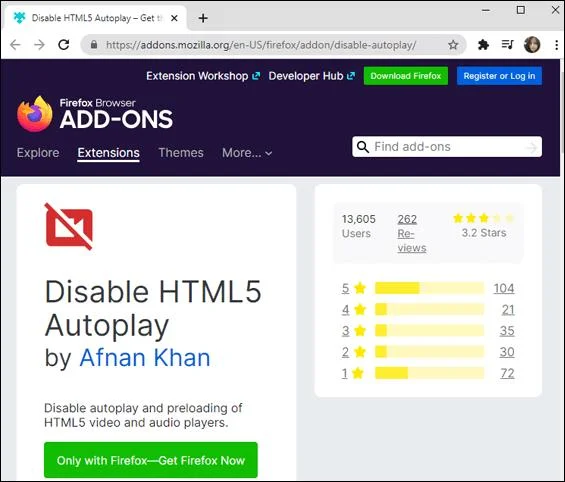This screenshot has width=565, height=482.
Task: Bookmark this page with star icon
Action: point(453,45)
